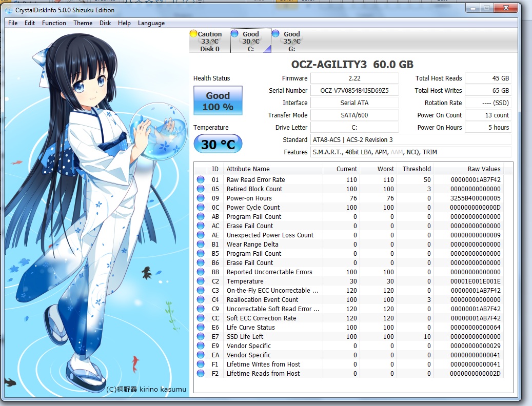Viewport: 532px width, 406px height.
Task: Click the 30 °C temperature button
Action: tap(218, 144)
